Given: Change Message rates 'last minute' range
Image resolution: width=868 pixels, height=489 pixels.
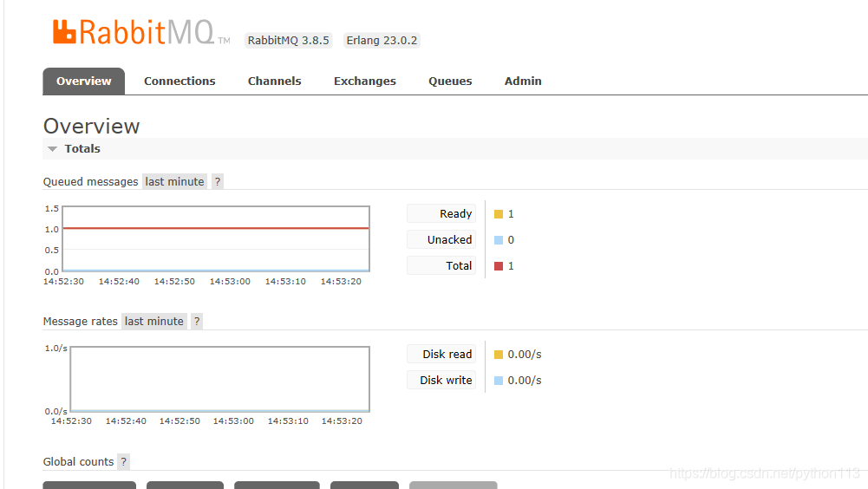Looking at the screenshot, I should 153,321.
